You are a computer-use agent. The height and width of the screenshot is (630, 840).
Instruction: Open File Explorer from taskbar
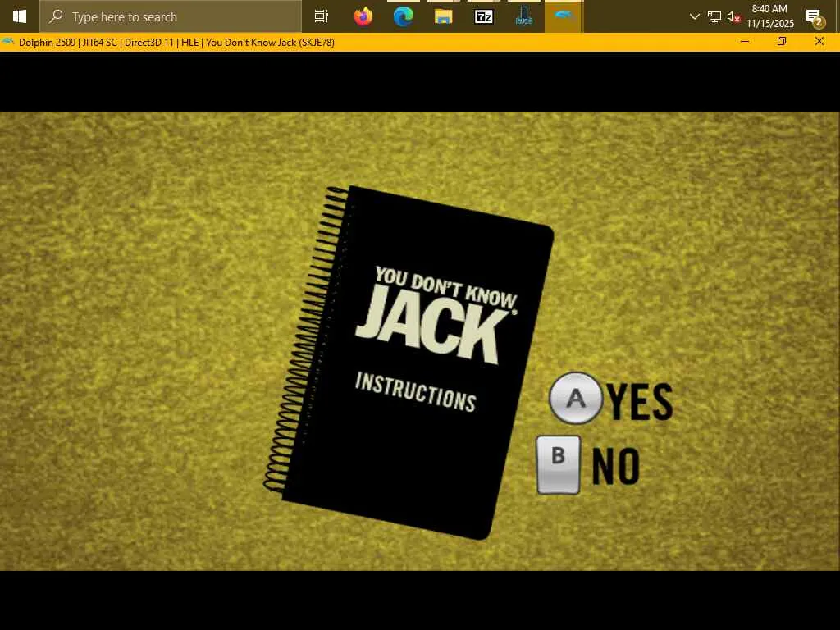(x=444, y=16)
